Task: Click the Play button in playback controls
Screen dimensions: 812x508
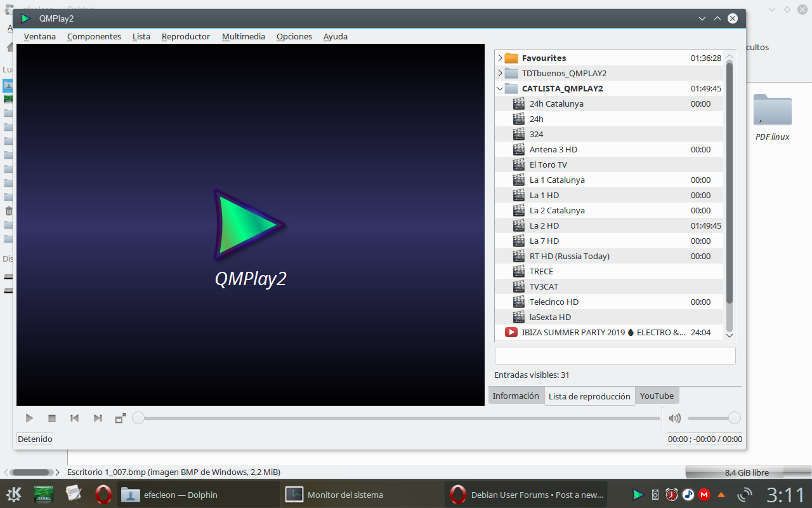Action: (x=29, y=418)
